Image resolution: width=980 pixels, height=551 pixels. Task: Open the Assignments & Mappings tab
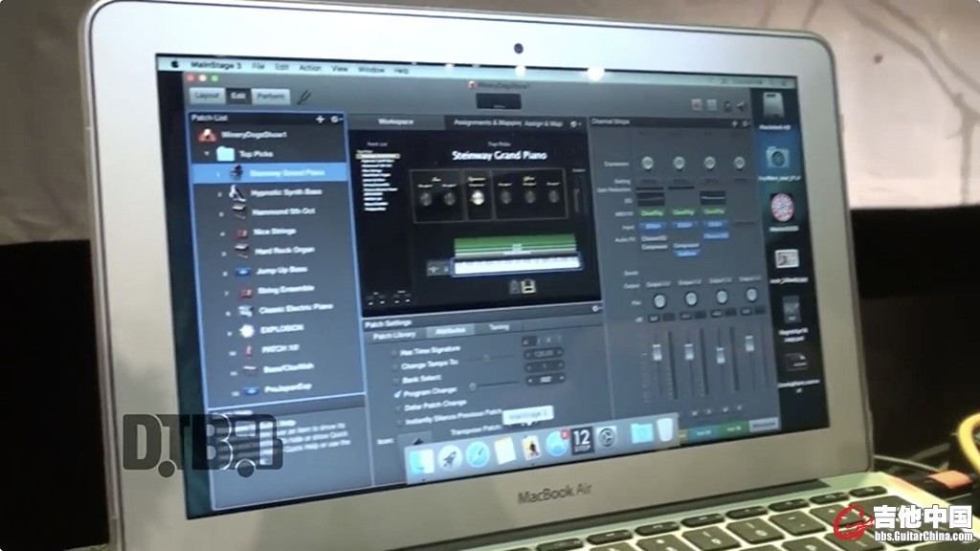pos(487,123)
